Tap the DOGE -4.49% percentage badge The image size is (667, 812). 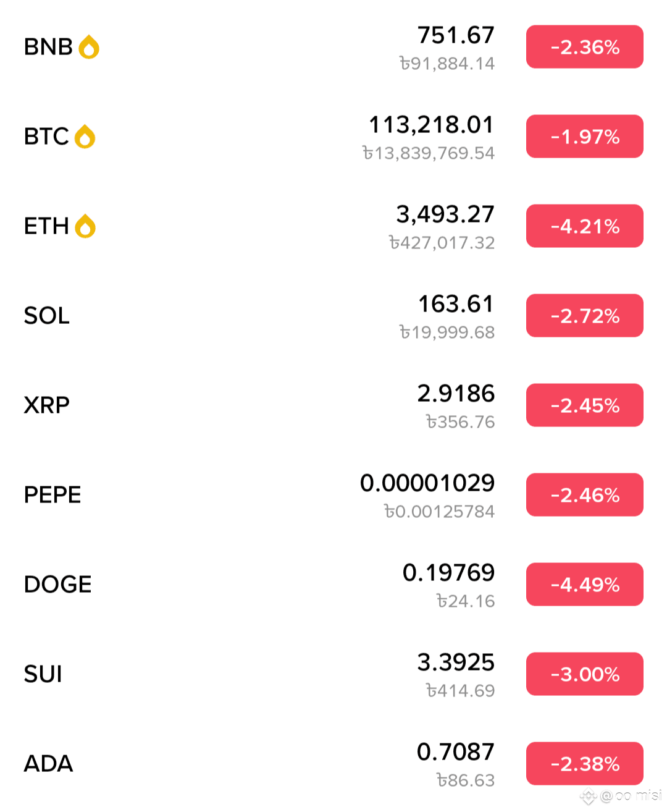(584, 585)
